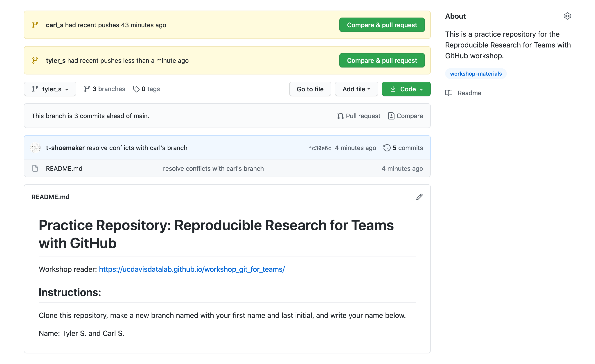Click the pencil icon to edit README.md
The image size is (595, 364).
pyautogui.click(x=419, y=197)
